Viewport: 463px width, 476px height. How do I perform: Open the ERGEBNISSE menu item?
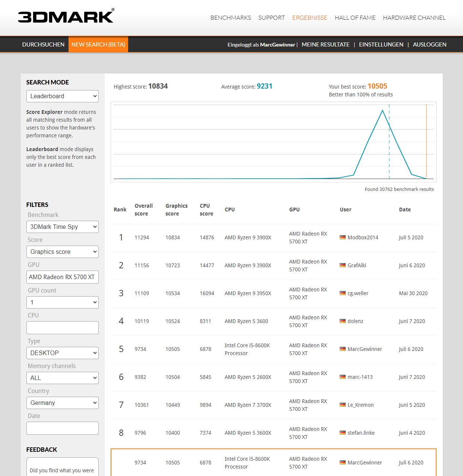pos(310,17)
